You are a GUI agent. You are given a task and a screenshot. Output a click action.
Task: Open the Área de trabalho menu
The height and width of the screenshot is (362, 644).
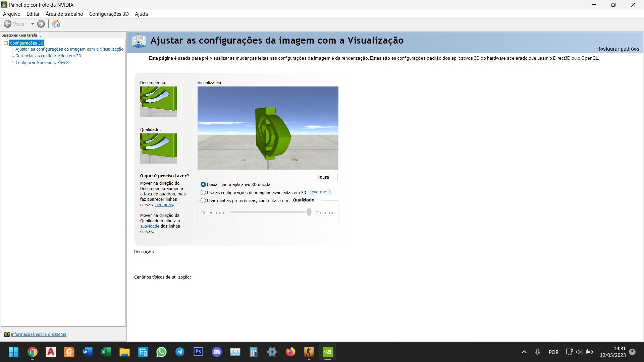coord(64,14)
